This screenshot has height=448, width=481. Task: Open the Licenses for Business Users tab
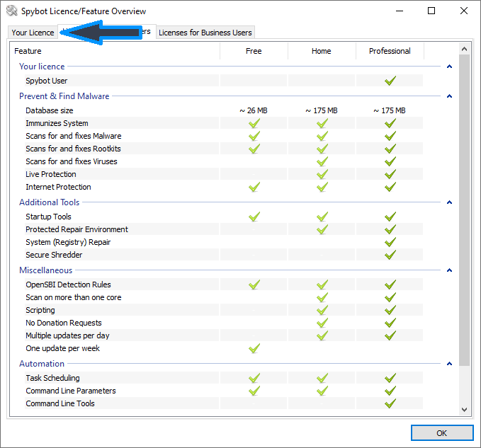[x=205, y=33]
